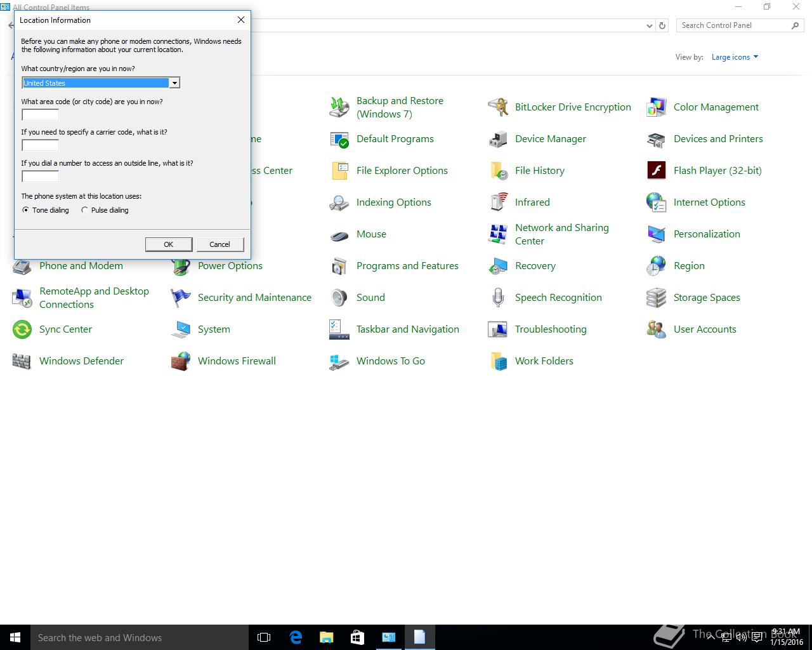Cancel the Location Information dialog
This screenshot has width=812, height=650.
[220, 244]
